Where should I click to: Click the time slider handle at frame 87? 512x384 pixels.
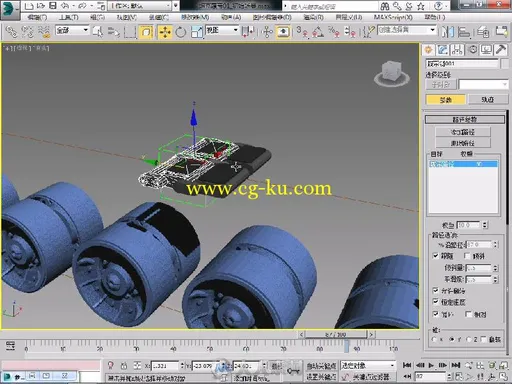[x=336, y=334]
